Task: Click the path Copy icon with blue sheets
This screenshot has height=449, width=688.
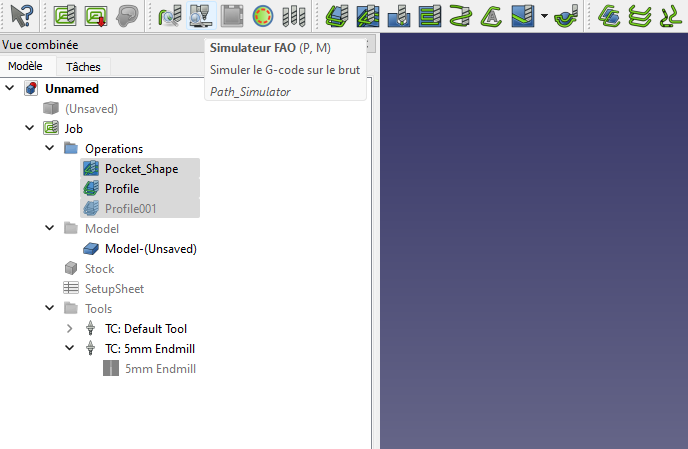Action: coord(609,15)
